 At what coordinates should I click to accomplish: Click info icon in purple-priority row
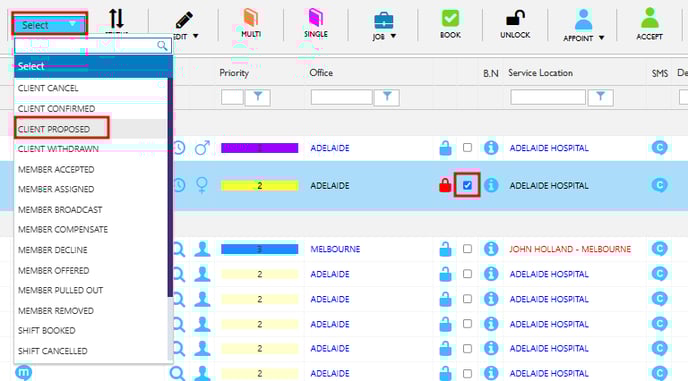[491, 148]
